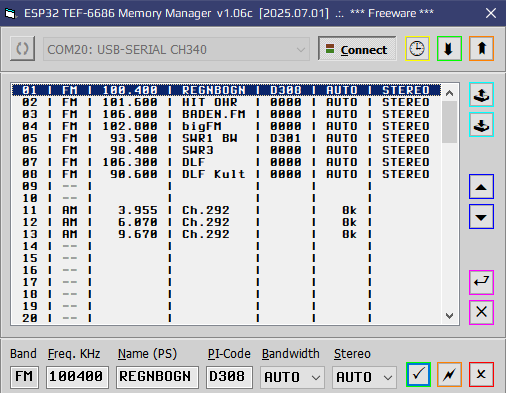506x393 pixels.
Task: Click the Name (PS) input field
Action: pyautogui.click(x=157, y=377)
